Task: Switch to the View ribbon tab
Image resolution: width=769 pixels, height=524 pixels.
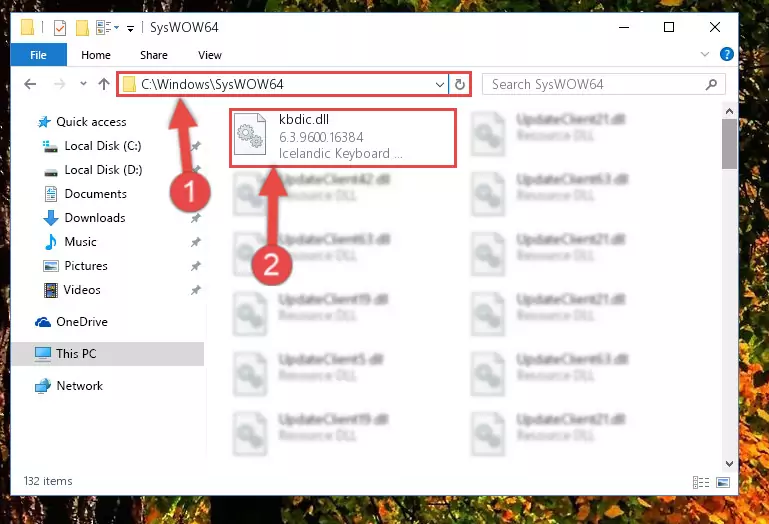Action: [209, 55]
